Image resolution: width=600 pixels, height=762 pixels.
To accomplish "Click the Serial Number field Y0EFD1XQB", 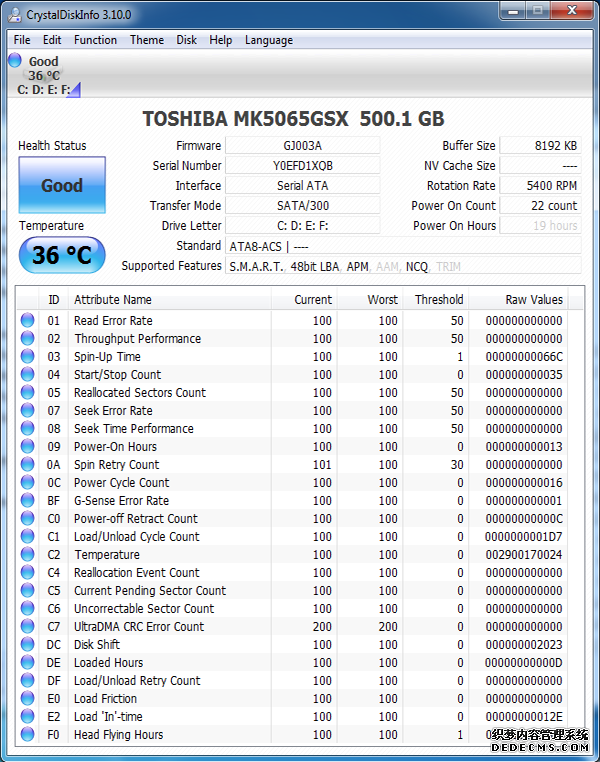I will [x=303, y=165].
